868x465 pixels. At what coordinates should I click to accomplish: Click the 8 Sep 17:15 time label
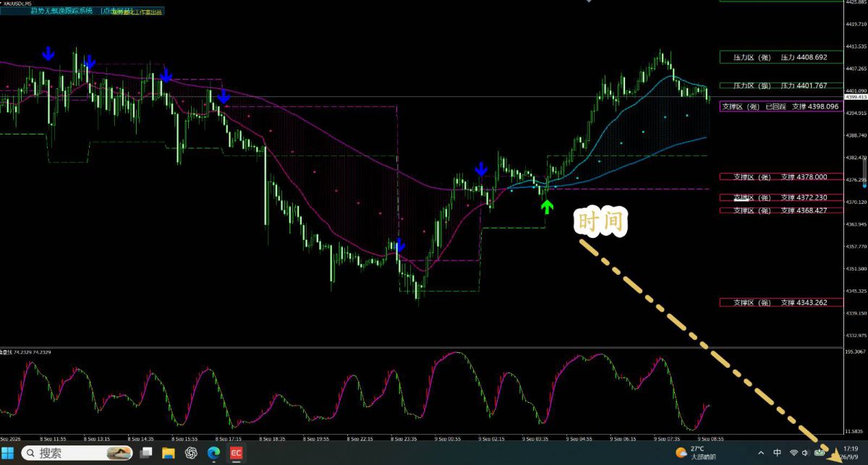tap(229, 438)
